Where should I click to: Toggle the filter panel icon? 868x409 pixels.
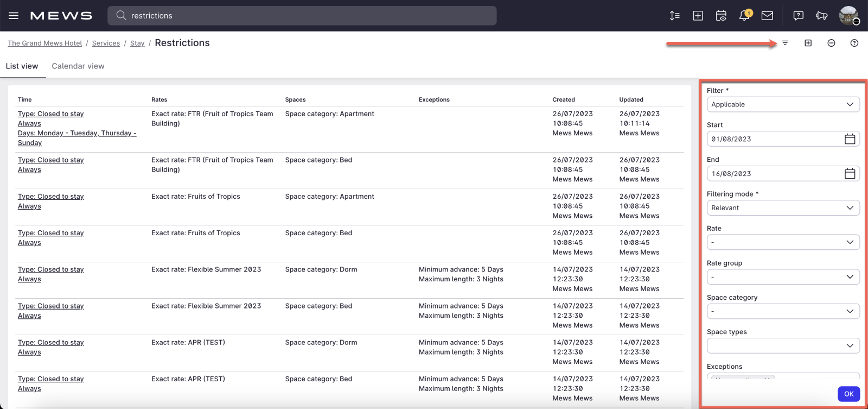pos(785,43)
